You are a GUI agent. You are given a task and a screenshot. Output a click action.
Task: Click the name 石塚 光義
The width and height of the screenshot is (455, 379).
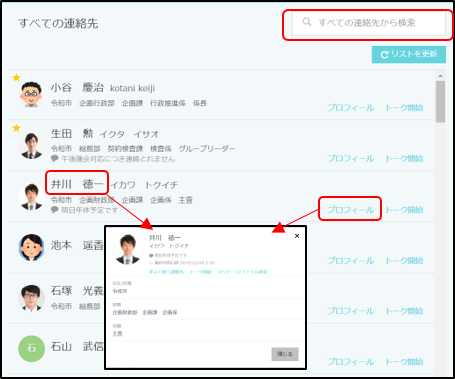(77, 291)
